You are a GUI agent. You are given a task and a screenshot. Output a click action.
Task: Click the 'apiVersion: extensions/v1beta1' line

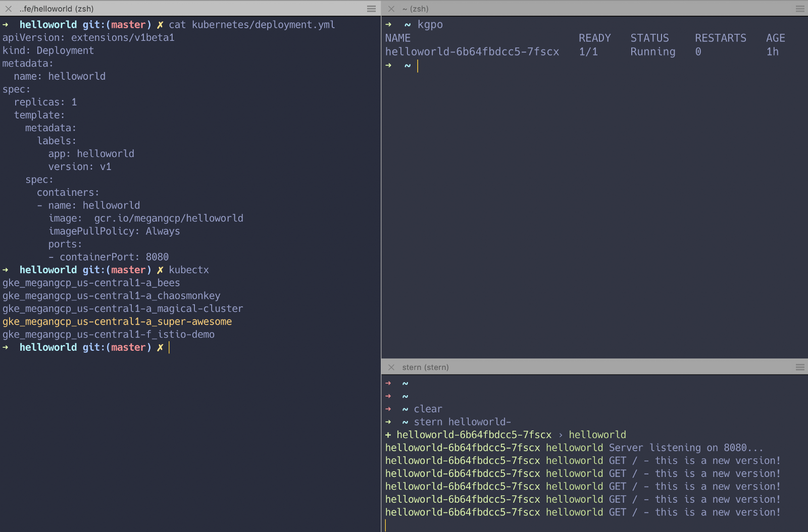(88, 38)
